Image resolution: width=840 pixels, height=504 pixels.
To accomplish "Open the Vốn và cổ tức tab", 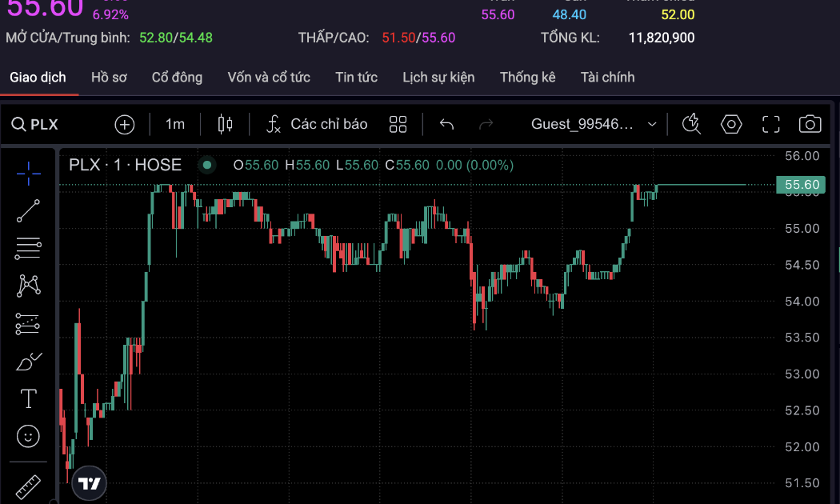I will click(x=268, y=78).
